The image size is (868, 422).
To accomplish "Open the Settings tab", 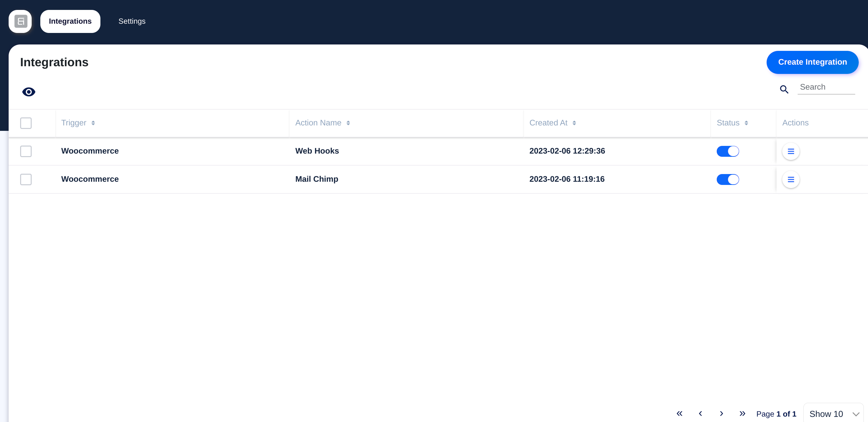I will coord(132,21).
